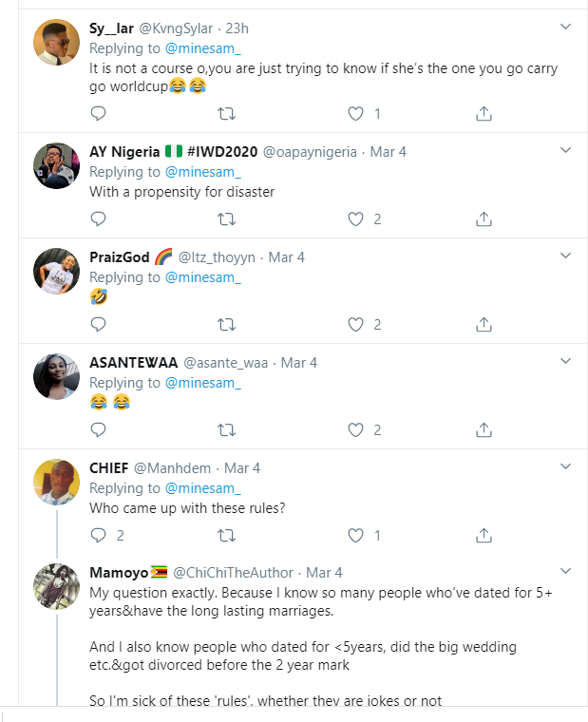Click the AY Nigeria display name

tap(124, 152)
